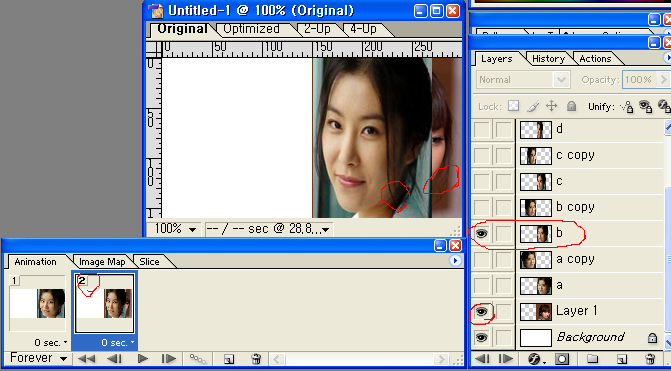
Task: Open frame 2 delay dropdown
Action: click(x=118, y=342)
